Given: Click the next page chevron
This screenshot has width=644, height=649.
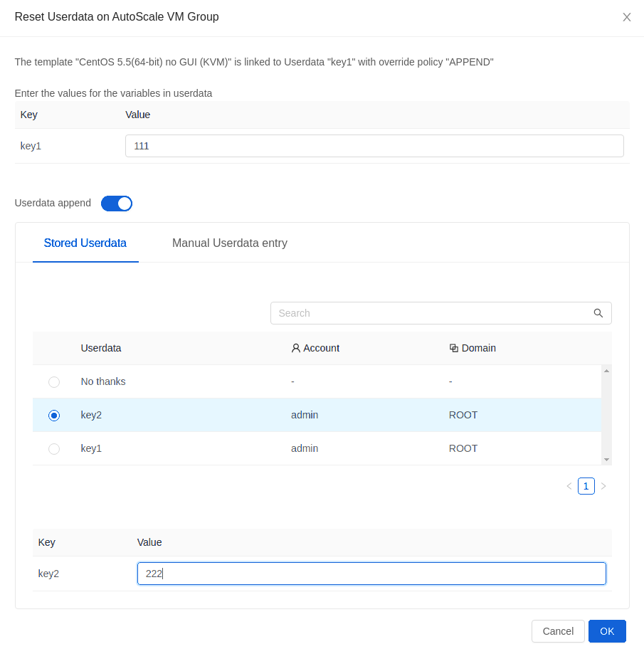Looking at the screenshot, I should pyautogui.click(x=603, y=486).
